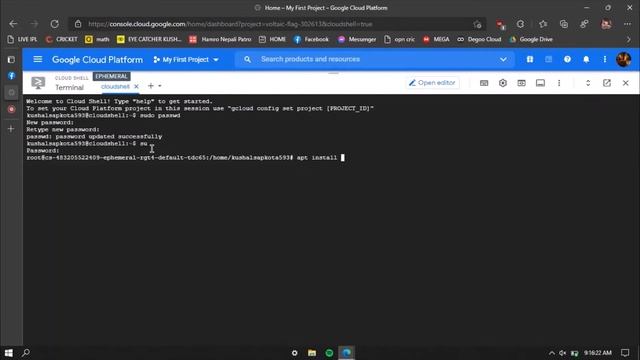The image size is (640, 360).
Task: Open the Help question mark icon
Action: (567, 60)
